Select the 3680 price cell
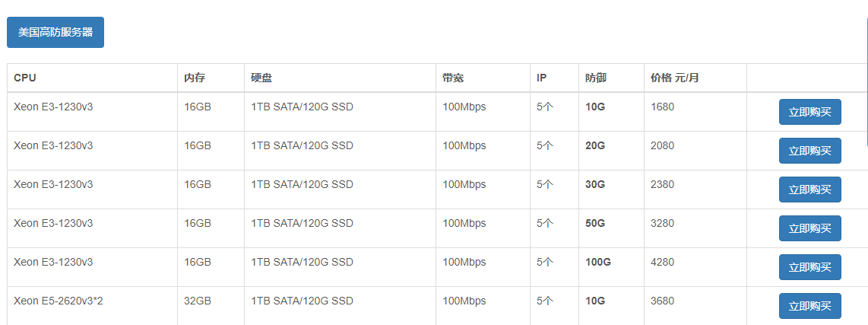The height and width of the screenshot is (325, 868). tap(662, 301)
